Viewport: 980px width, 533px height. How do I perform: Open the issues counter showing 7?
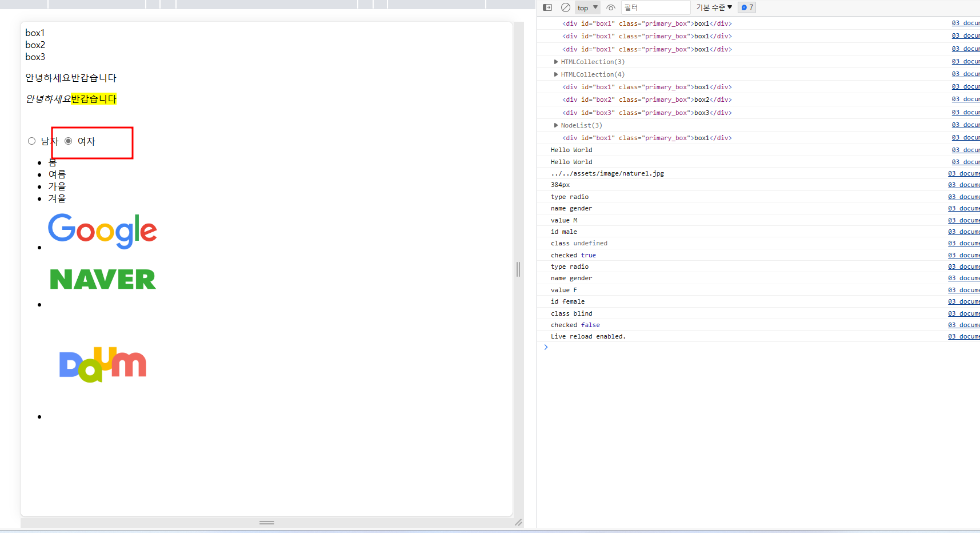[747, 7]
